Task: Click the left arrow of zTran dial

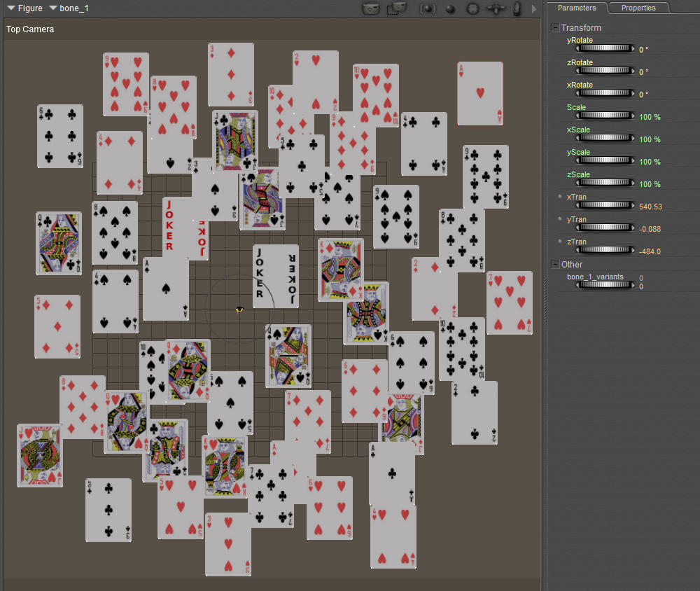Action: (577, 250)
